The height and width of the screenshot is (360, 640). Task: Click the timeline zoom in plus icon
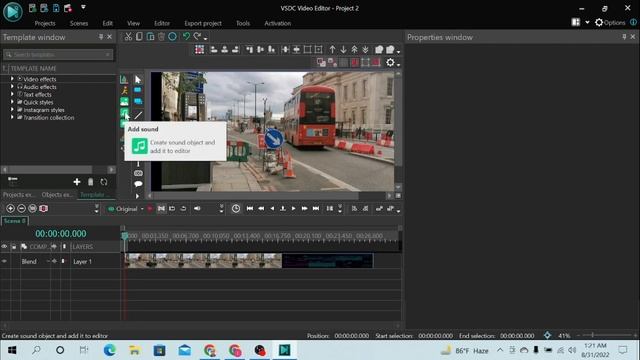pos(10,209)
